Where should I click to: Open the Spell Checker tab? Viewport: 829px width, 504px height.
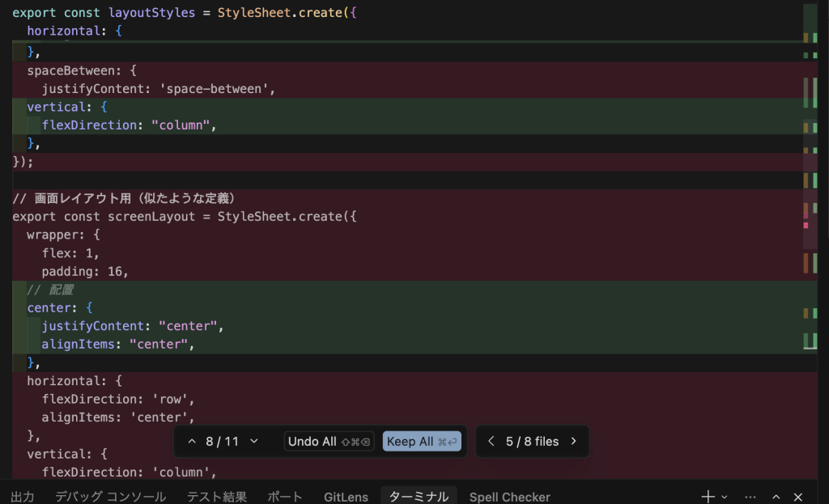[509, 497]
